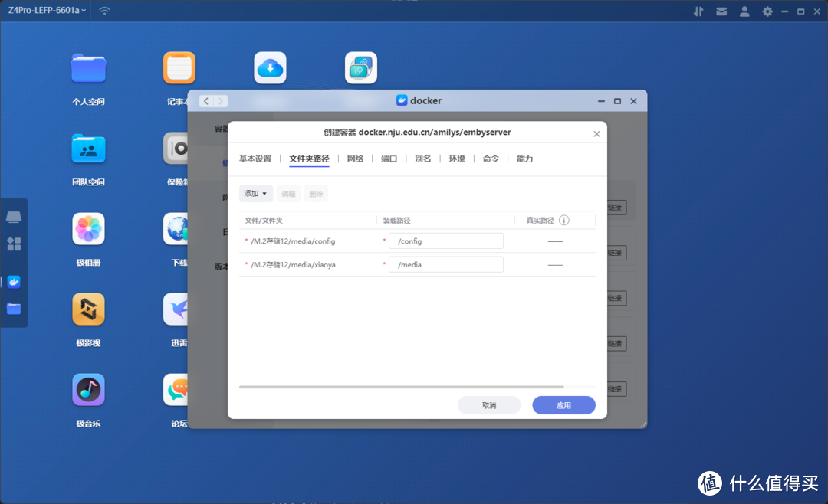Switch to the 环境 tab
This screenshot has width=828, height=504.
[x=457, y=159]
